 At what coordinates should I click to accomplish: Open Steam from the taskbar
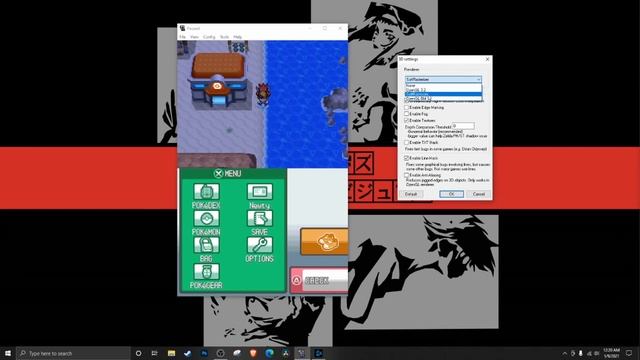(x=188, y=353)
